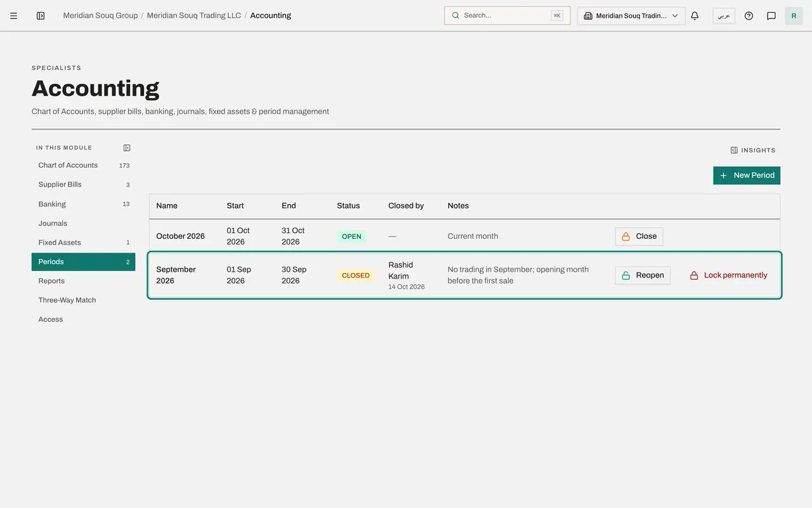
Task: Open Fixed Assets section
Action: tap(83, 243)
